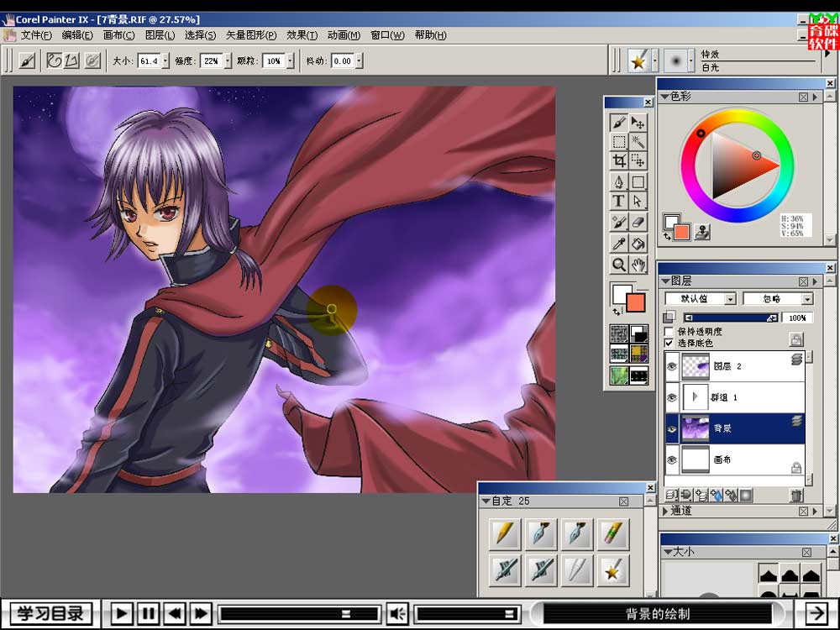Screen dimensions: 840x630
Task: Activate the Magnifier tool
Action: pyautogui.click(x=619, y=265)
